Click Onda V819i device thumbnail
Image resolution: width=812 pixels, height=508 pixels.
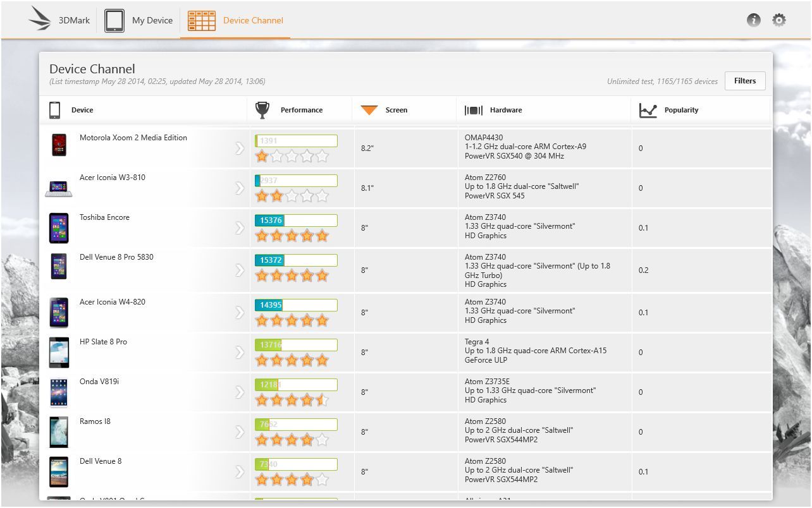point(59,392)
